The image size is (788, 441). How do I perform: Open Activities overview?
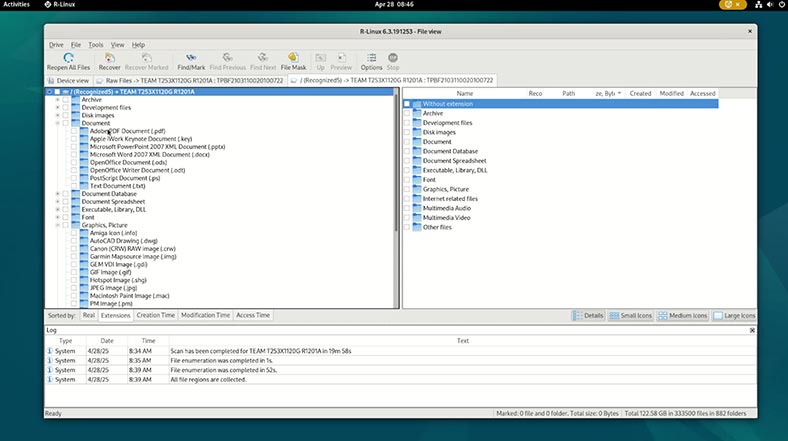click(x=17, y=5)
